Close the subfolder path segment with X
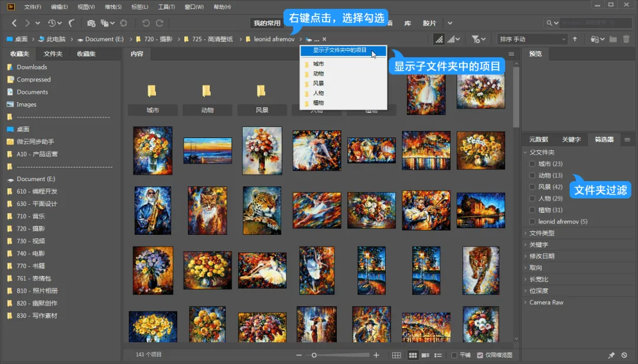The width and height of the screenshot is (638, 364). pos(324,40)
